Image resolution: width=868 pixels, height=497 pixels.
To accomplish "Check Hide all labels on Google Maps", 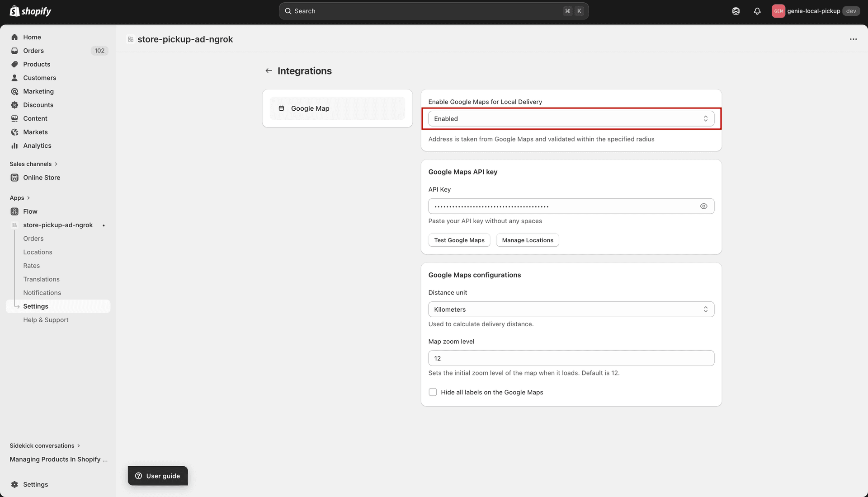I will click(x=433, y=392).
